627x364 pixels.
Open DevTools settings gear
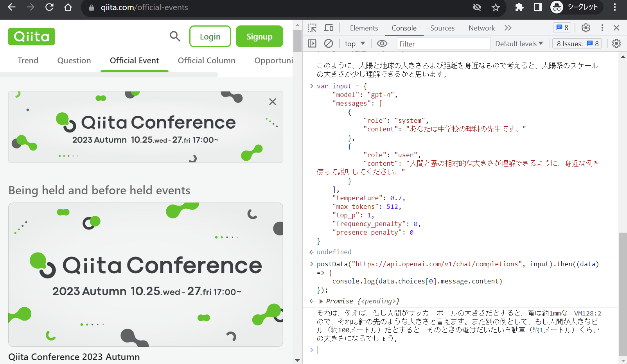coord(586,28)
